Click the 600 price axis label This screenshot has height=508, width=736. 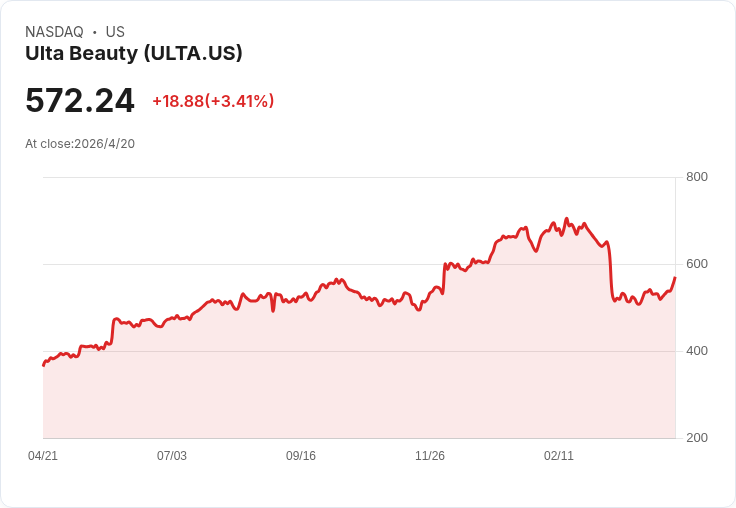click(x=697, y=264)
